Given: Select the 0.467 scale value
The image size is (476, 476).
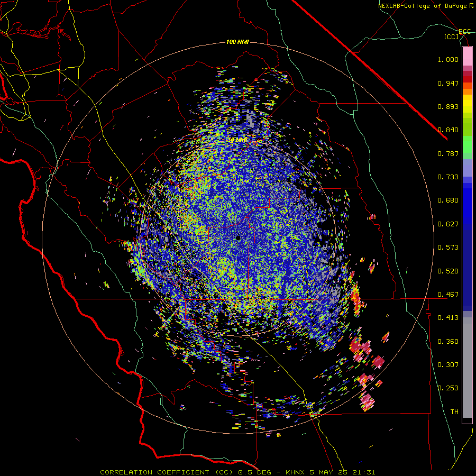Looking at the screenshot, I should [x=448, y=295].
